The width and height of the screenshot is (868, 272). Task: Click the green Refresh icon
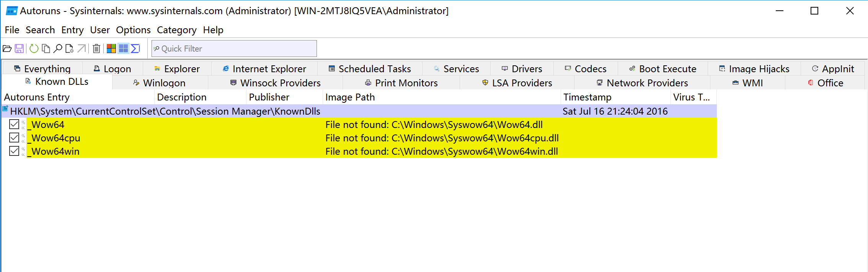[34, 49]
